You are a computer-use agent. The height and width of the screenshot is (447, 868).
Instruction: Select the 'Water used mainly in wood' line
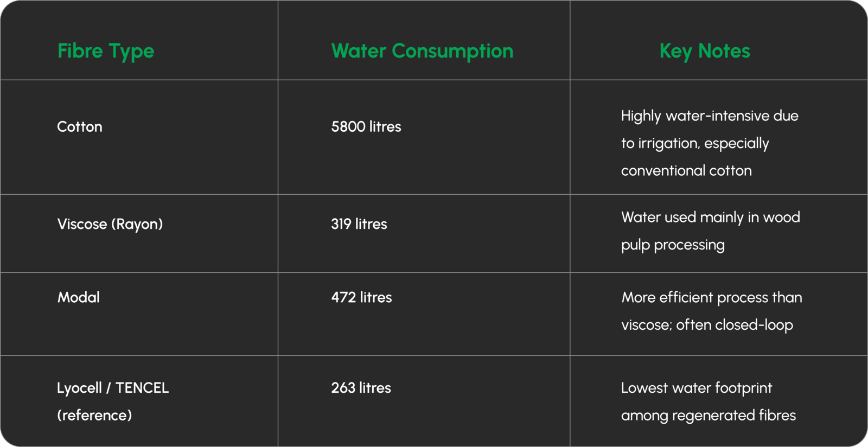711,218
